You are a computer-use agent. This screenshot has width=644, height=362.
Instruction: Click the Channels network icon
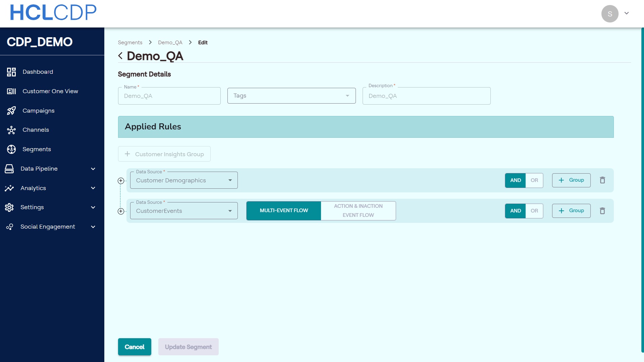(x=11, y=130)
